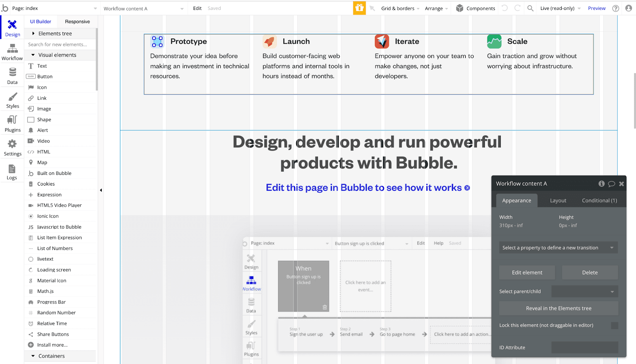Open the Settings panel
The height and width of the screenshot is (364, 636).
[12, 147]
